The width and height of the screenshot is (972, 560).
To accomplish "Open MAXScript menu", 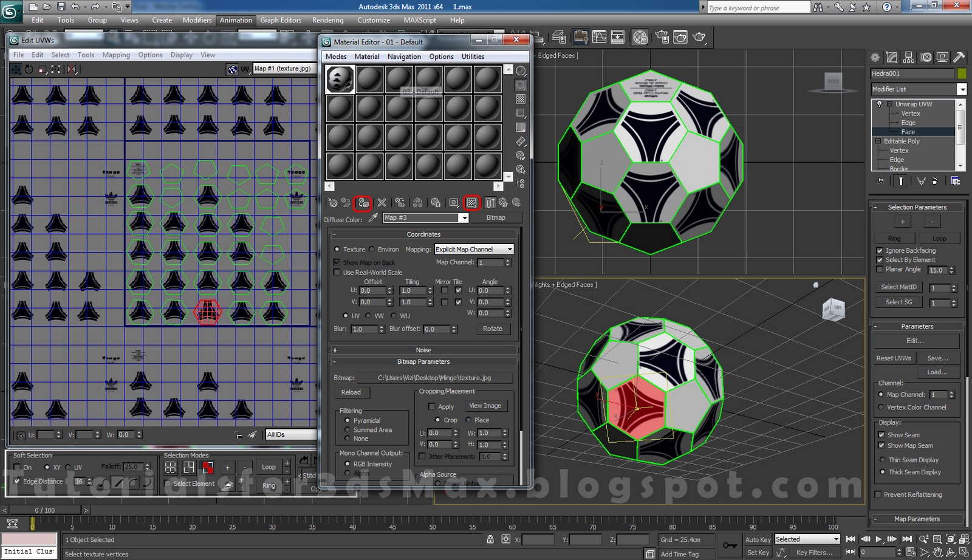I will (420, 20).
